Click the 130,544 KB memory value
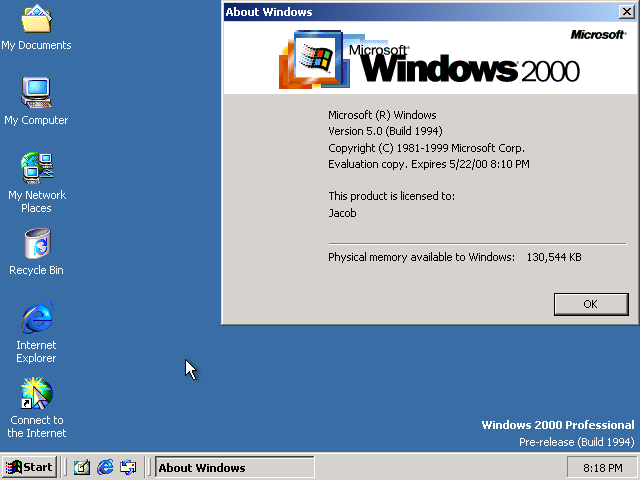Image resolution: width=640 pixels, height=480 pixels. (x=554, y=257)
